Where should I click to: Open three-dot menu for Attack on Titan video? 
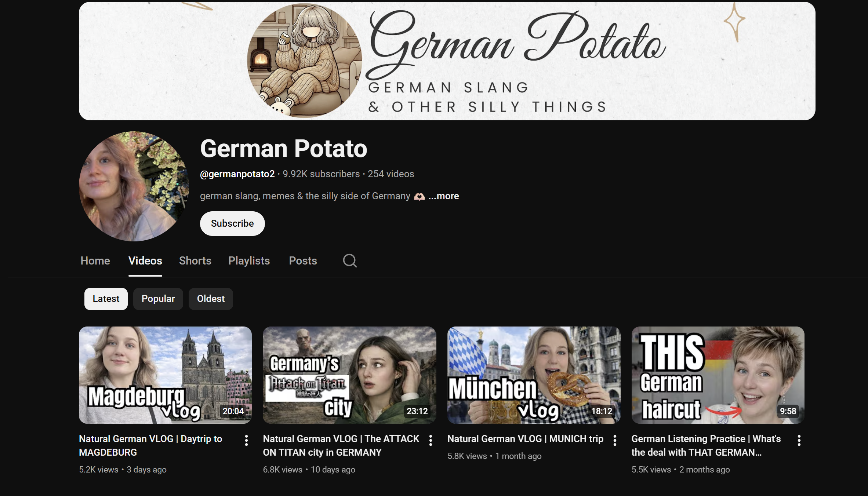pyautogui.click(x=431, y=440)
